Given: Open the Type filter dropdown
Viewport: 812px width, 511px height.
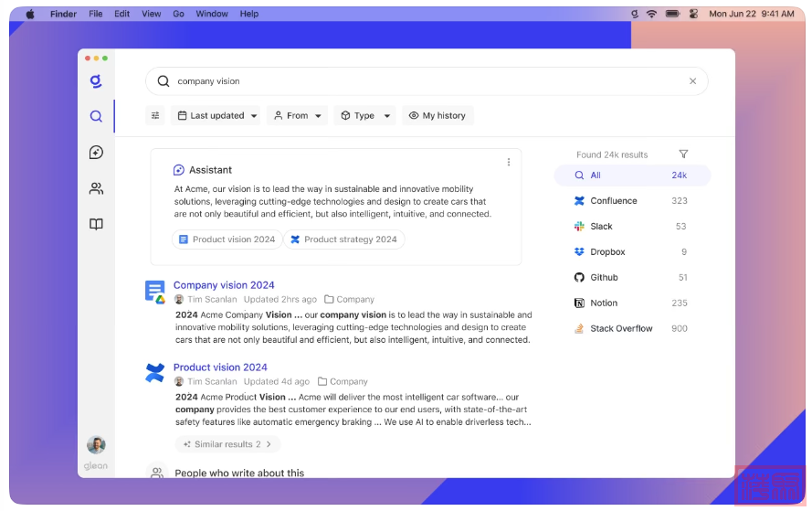Looking at the screenshot, I should coord(365,116).
